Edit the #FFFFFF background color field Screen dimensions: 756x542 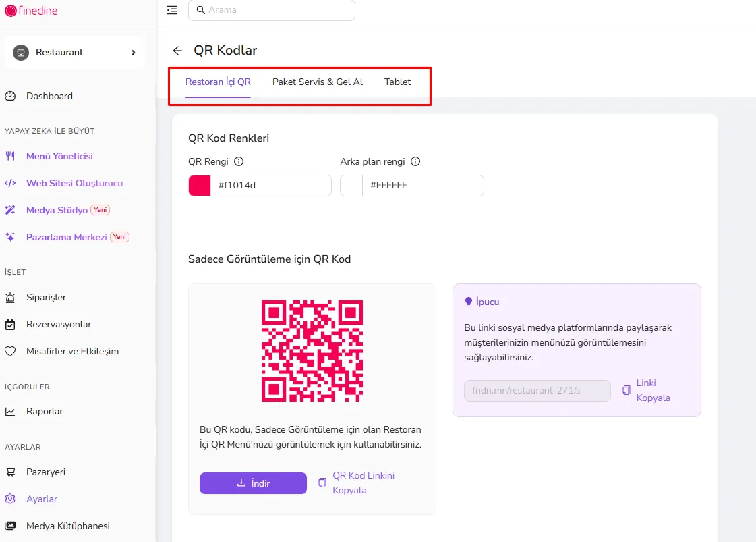point(423,186)
